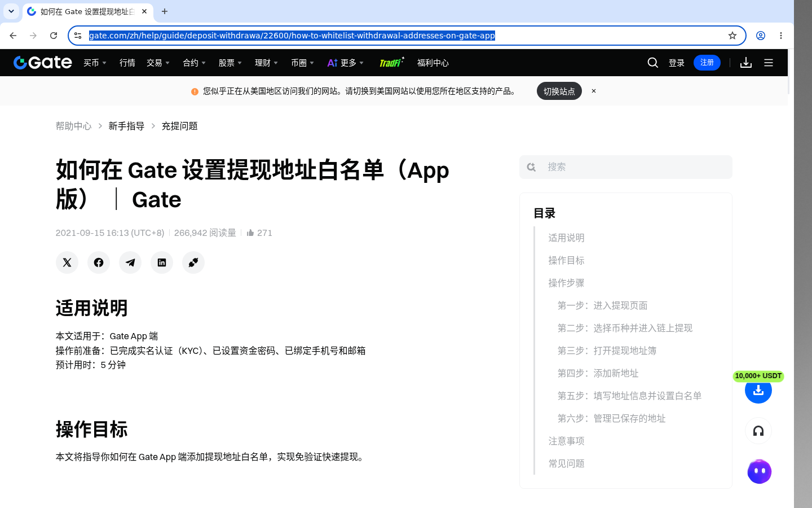Click the browser address bar URL
Image resolution: width=812 pixels, height=508 pixels.
[292, 36]
